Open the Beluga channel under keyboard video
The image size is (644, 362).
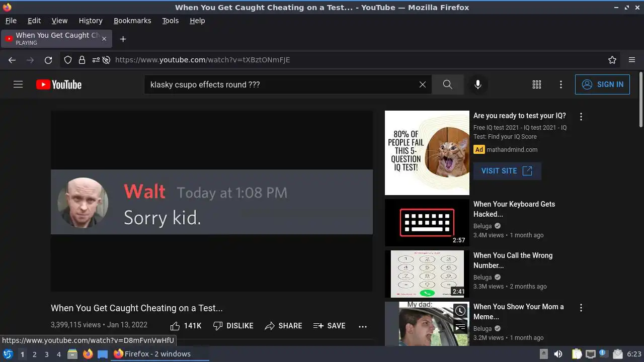482,226
